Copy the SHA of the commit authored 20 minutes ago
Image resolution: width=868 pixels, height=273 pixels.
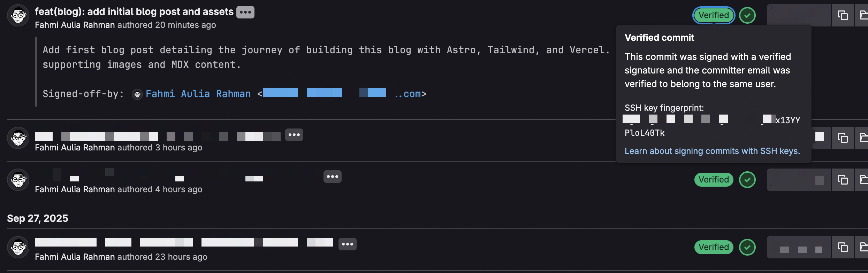(843, 15)
